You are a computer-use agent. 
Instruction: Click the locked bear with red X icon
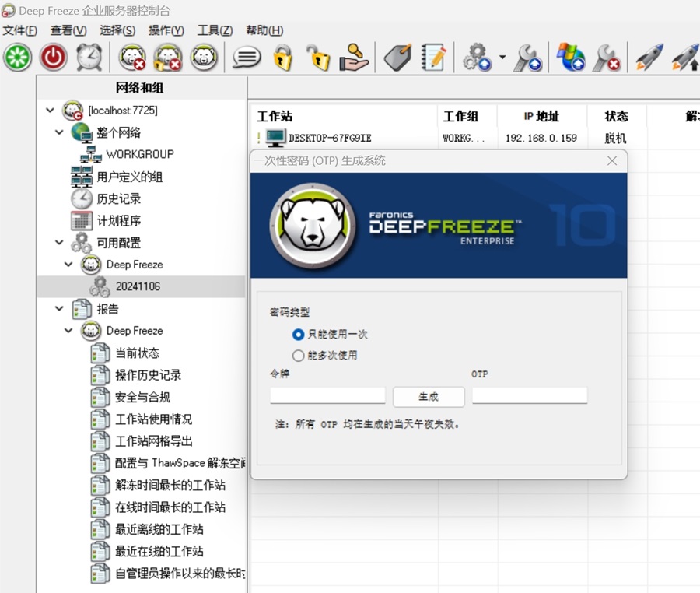[x=167, y=58]
